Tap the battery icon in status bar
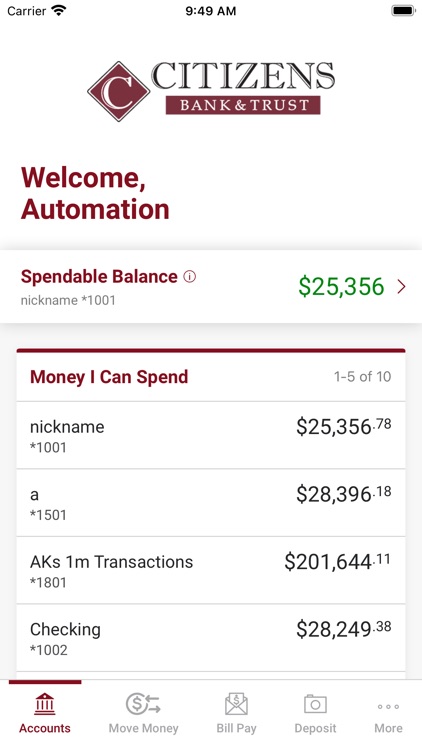Screen dimensions: 422x750 coord(403,11)
